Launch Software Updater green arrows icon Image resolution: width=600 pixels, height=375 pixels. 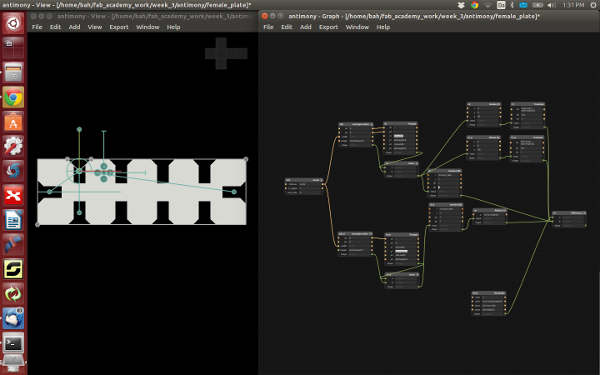point(13,294)
